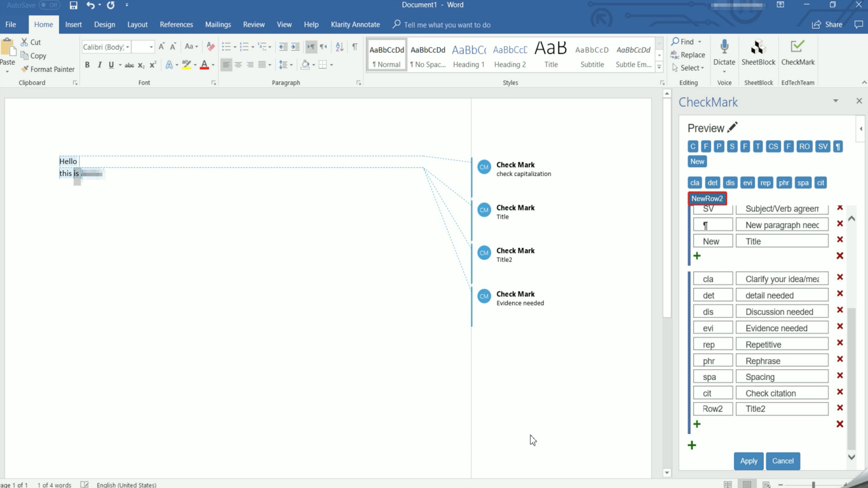The image size is (868, 488).
Task: Decrease paragraph indent
Action: click(283, 47)
